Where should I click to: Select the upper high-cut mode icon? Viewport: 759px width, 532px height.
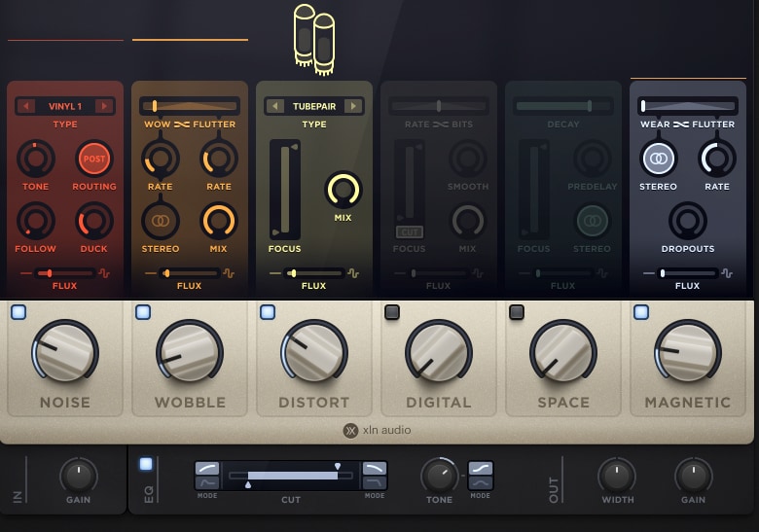coord(375,468)
